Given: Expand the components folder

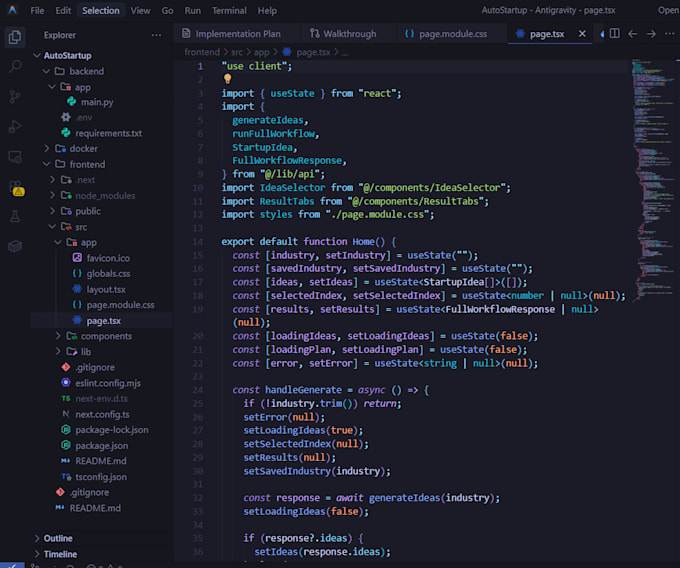Looking at the screenshot, I should pyautogui.click(x=58, y=336).
